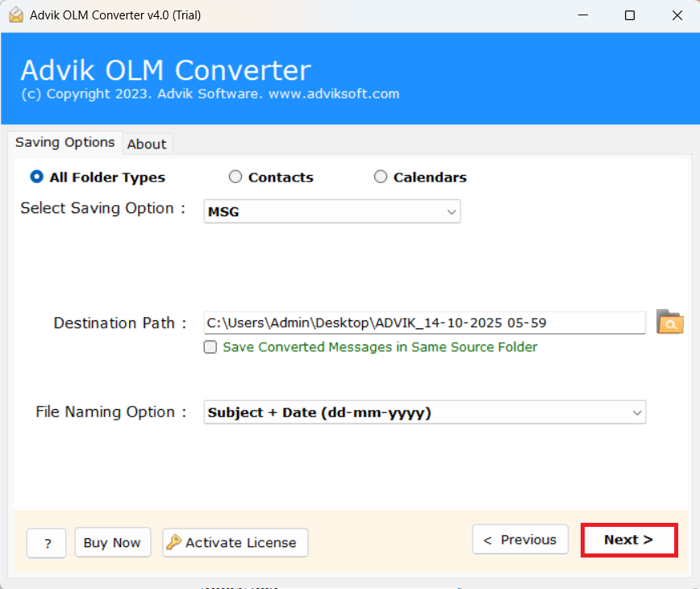Close the Advik OLM Converter window
700x589 pixels.
676,15
